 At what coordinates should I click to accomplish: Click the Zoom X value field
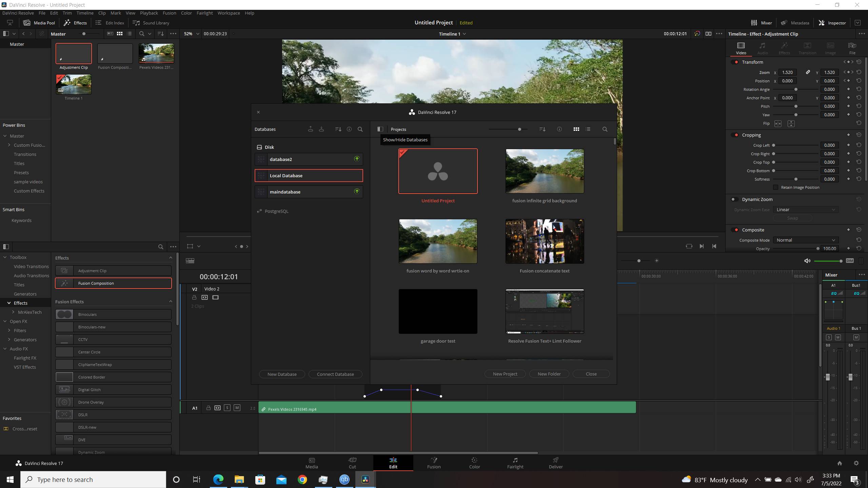[787, 72]
